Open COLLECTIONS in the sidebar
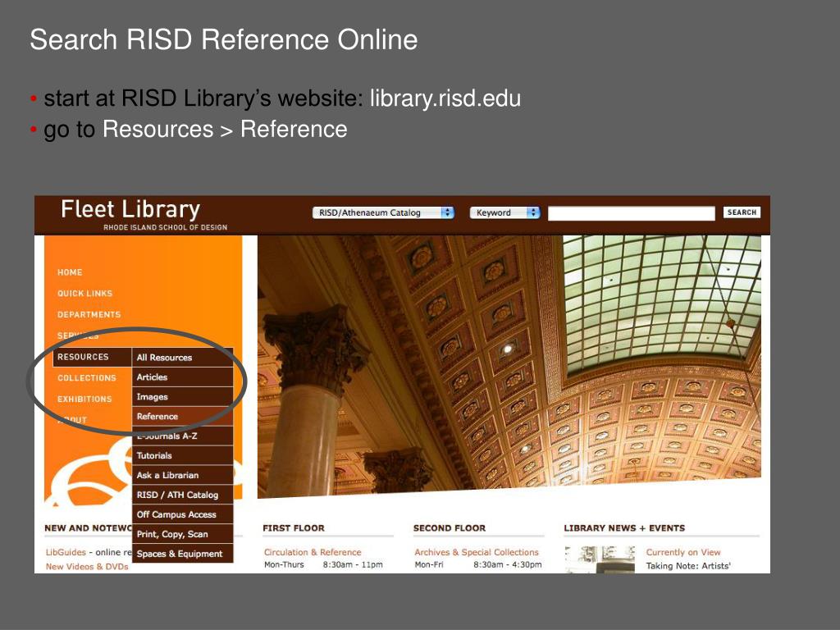 point(87,377)
